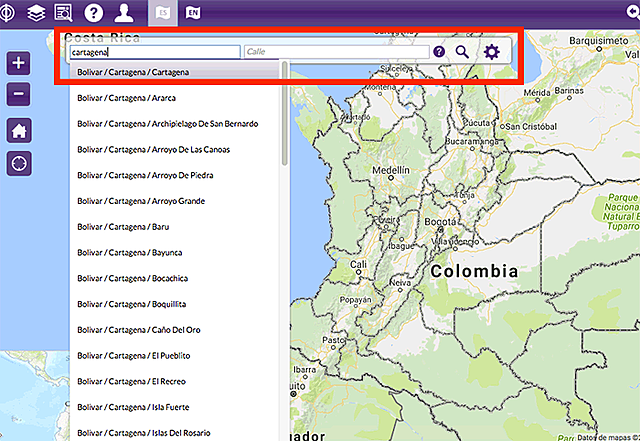Open the query search tool icon
640x441 pixels.
63,13
